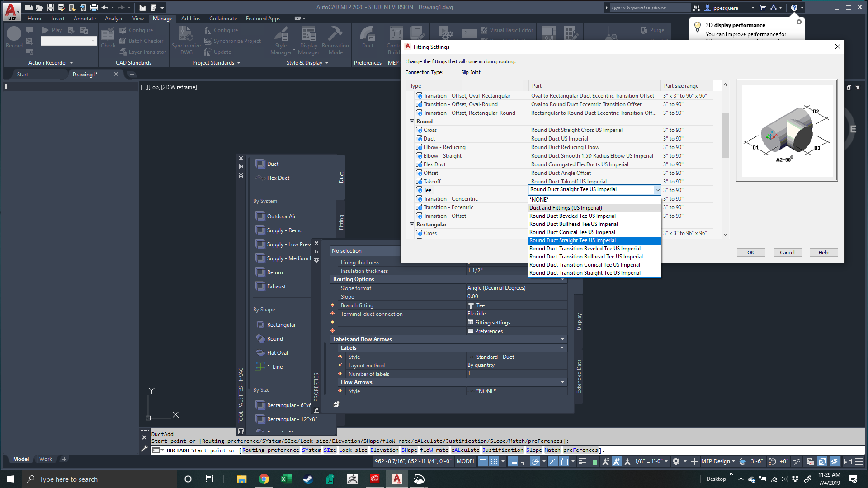
Task: Select the Round duct shape tool
Action: [x=269, y=338]
